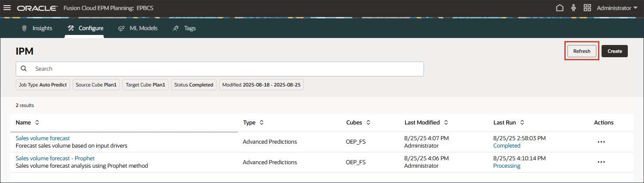Click the Processing status link
This screenshot has width=644, height=183.
pyautogui.click(x=507, y=166)
